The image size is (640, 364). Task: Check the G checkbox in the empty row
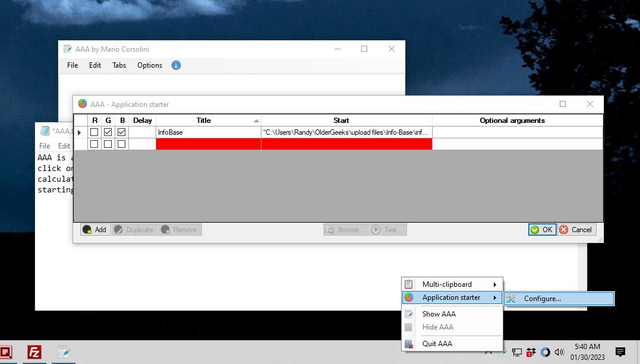(x=108, y=144)
